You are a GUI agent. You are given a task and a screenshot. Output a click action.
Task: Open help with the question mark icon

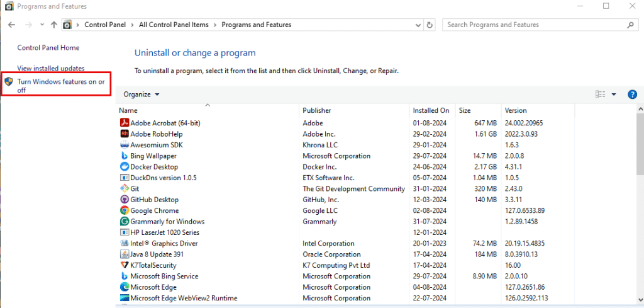(x=633, y=94)
